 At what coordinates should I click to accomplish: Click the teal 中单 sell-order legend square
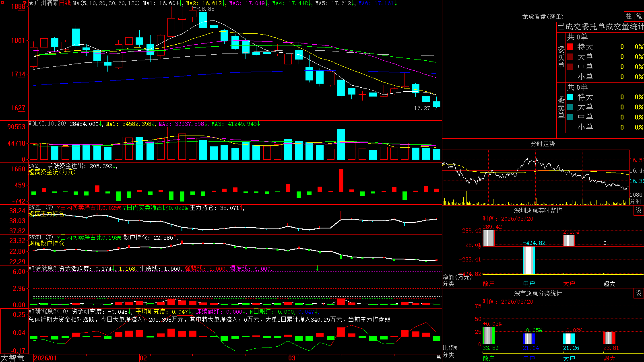(570, 117)
